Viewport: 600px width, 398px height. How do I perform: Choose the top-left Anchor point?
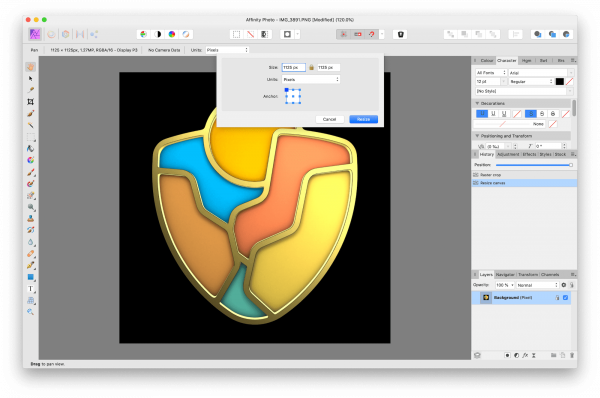(287, 90)
